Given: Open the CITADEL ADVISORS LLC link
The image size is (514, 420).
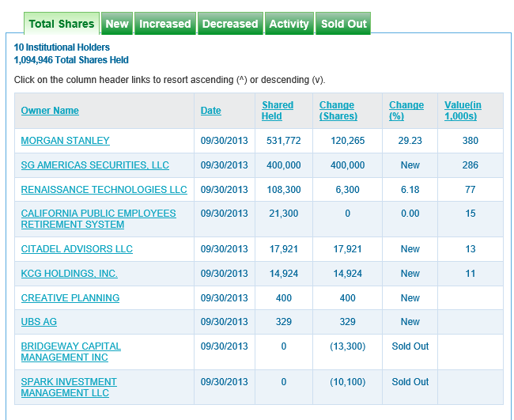Looking at the screenshot, I should (77, 249).
